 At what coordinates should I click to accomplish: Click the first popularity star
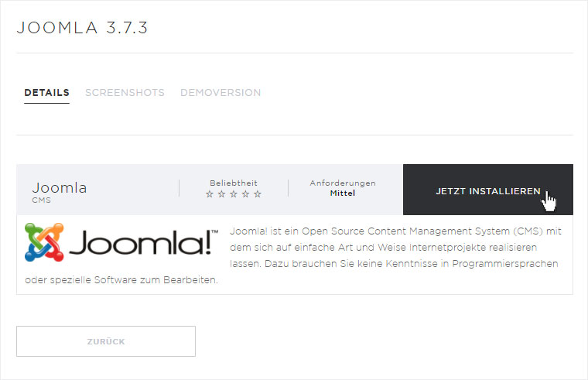[210, 194]
